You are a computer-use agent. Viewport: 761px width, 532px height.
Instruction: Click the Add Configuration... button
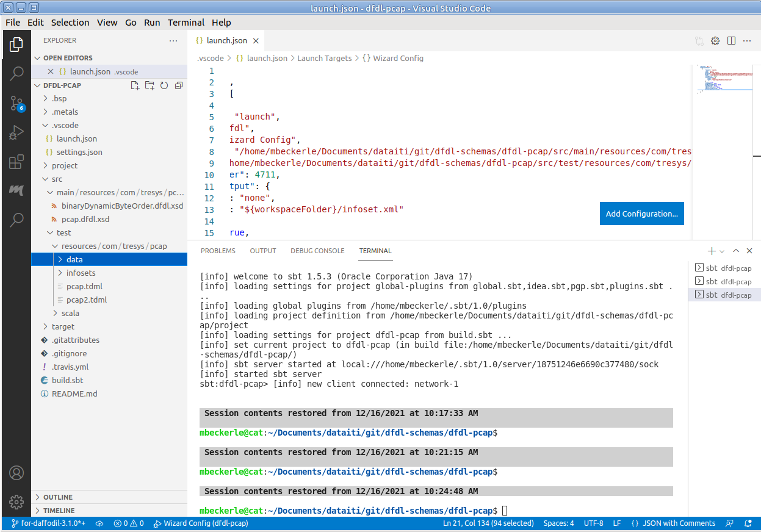642,214
